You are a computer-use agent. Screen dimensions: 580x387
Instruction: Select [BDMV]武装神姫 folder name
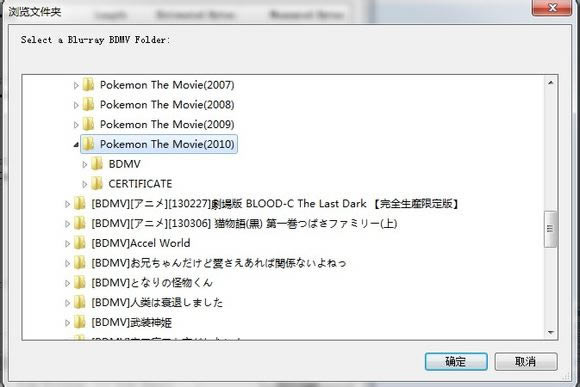coord(132,322)
